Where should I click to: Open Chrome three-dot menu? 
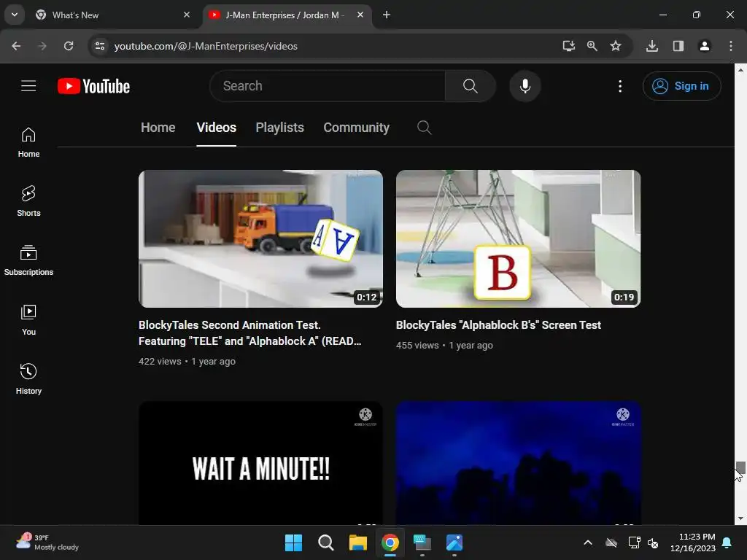coord(731,46)
